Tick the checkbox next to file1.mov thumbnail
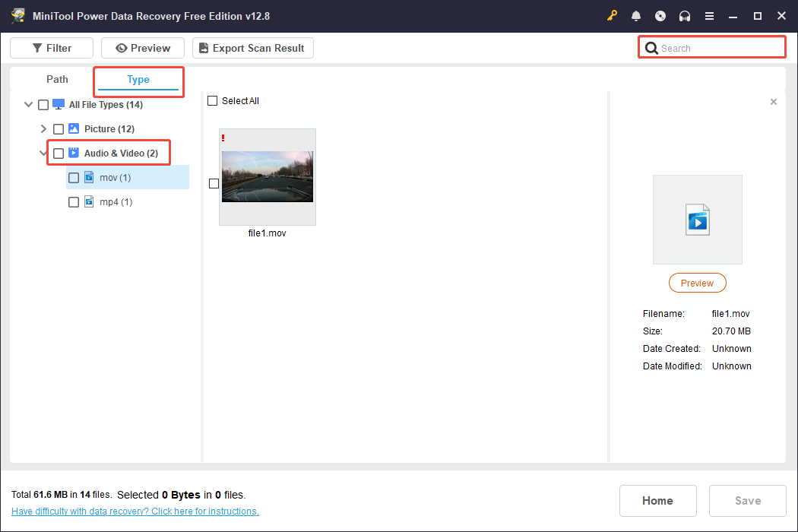798x532 pixels. 214,183
